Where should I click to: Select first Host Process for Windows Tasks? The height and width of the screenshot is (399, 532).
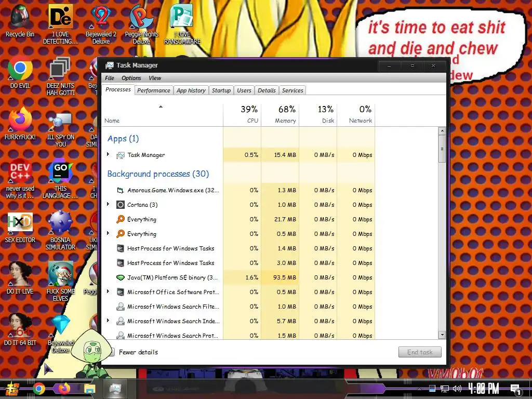(x=238, y=248)
